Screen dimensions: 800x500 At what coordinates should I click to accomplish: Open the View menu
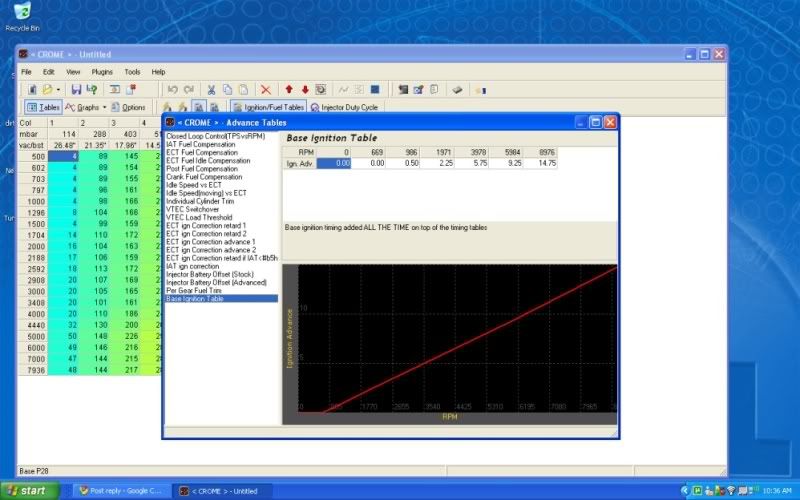(x=73, y=72)
